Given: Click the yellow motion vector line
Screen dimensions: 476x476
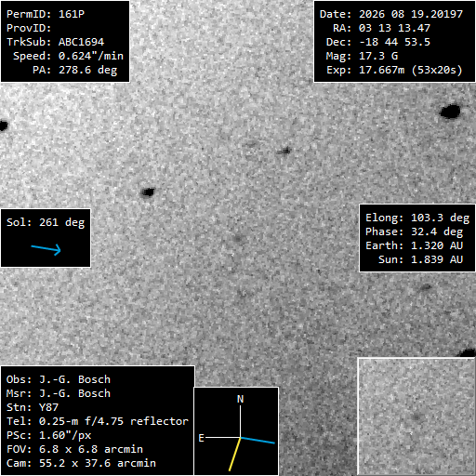Looking at the screenshot, I should (x=234, y=454).
